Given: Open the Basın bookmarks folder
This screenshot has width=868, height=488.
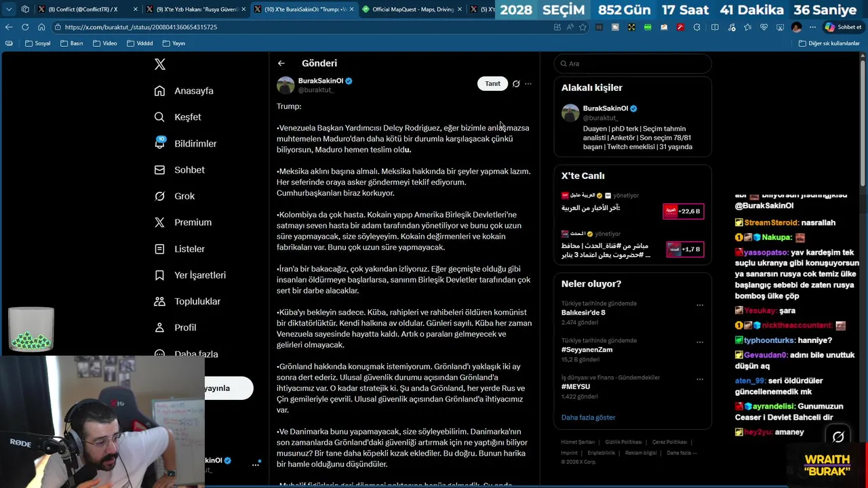Looking at the screenshot, I should point(72,43).
